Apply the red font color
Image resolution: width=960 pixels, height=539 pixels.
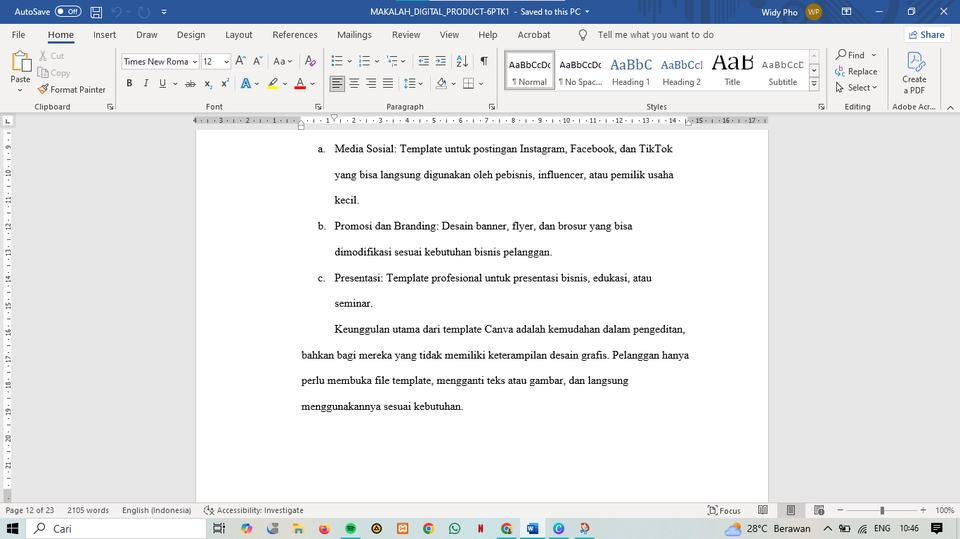click(300, 83)
